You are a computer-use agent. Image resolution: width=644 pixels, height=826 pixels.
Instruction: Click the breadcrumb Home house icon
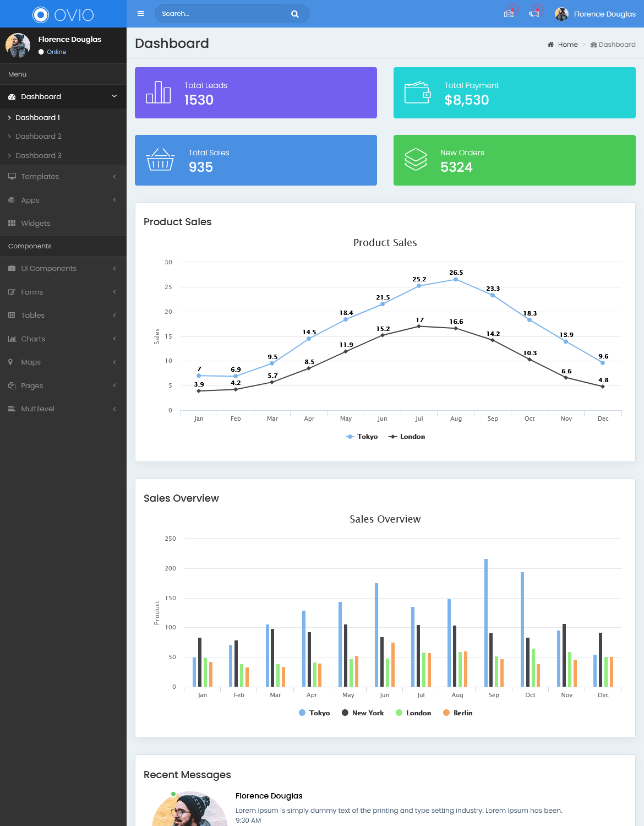[550, 45]
